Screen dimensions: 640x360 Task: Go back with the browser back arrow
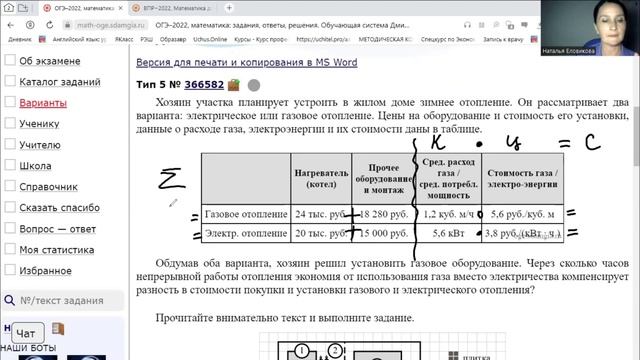[x=11, y=25]
